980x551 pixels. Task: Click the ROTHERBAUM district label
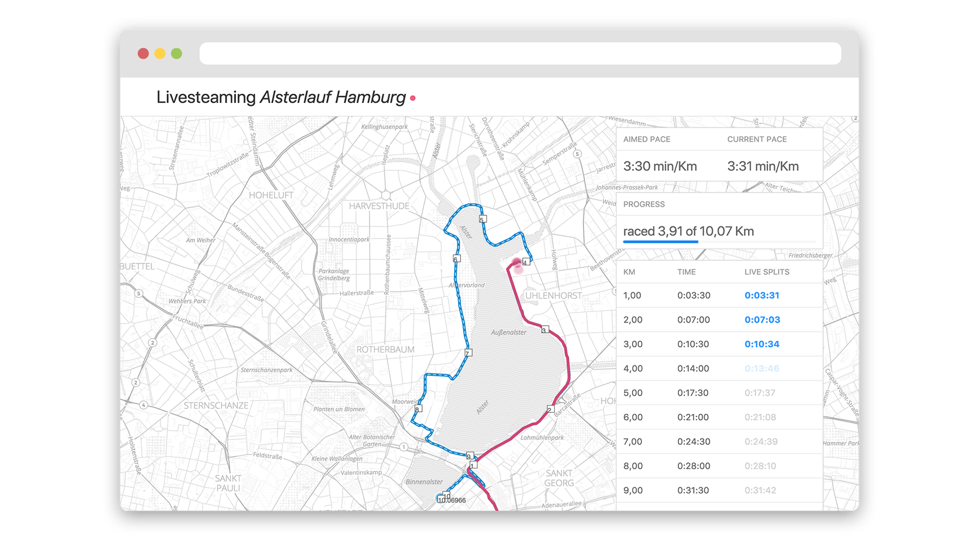385,350
